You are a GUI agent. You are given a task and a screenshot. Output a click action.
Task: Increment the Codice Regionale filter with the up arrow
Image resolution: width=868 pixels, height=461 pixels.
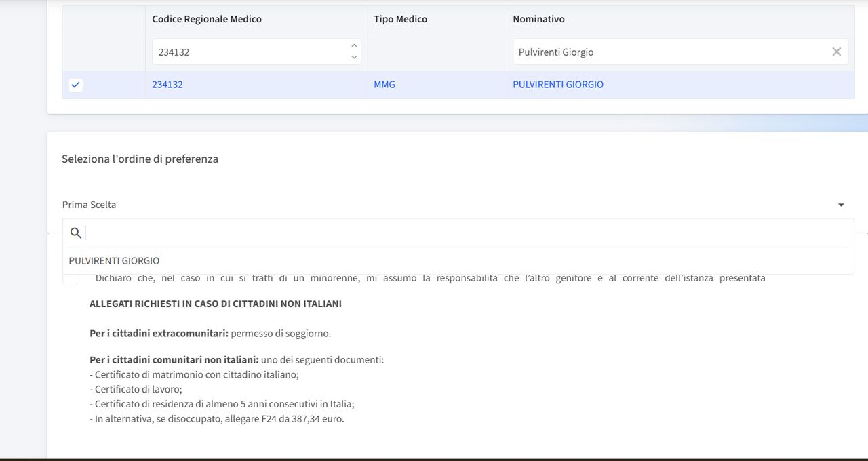(x=353, y=46)
